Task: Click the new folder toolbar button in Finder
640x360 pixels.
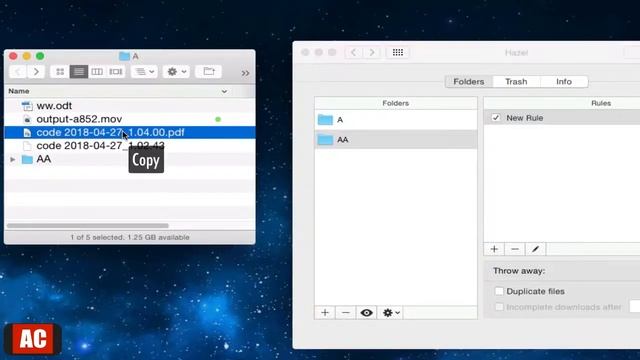Action: coord(209,72)
